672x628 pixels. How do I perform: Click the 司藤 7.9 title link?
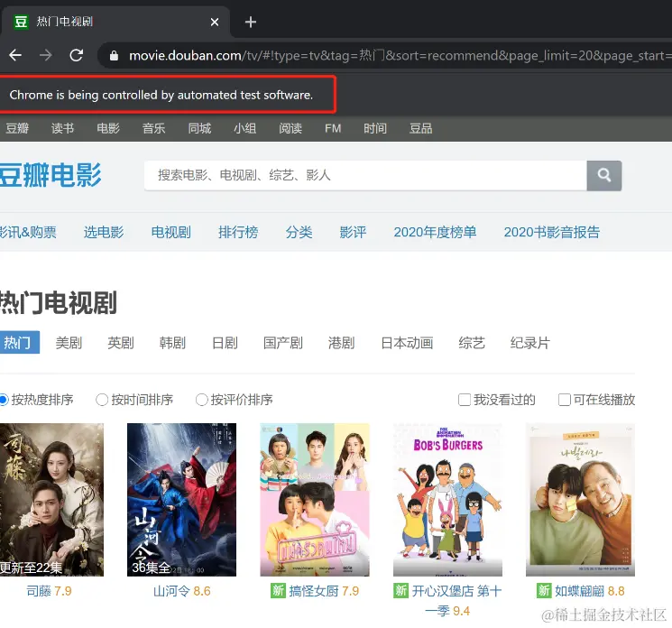click(x=49, y=591)
